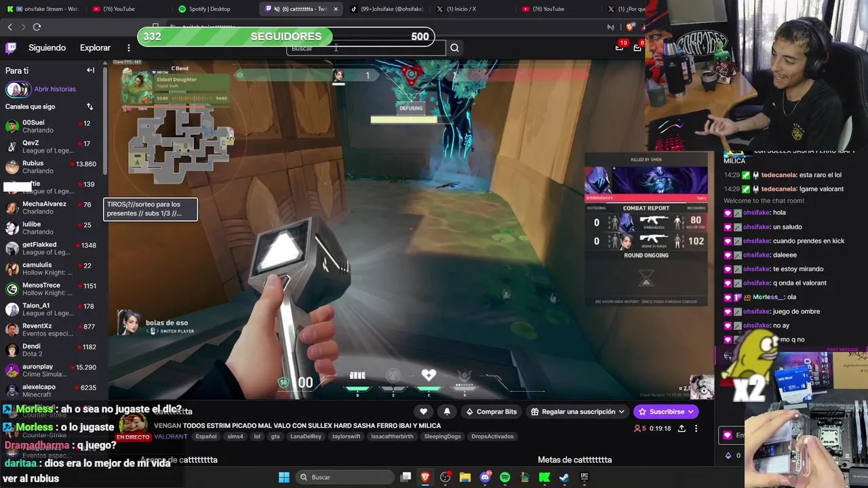Open Steam from the taskbar
This screenshot has height=488, width=868.
click(564, 477)
